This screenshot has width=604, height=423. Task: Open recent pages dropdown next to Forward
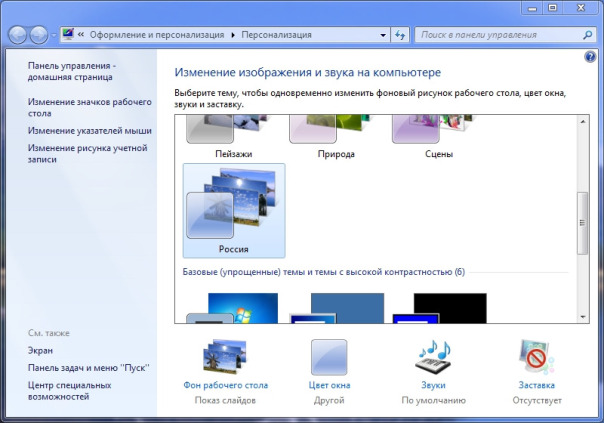[54, 35]
